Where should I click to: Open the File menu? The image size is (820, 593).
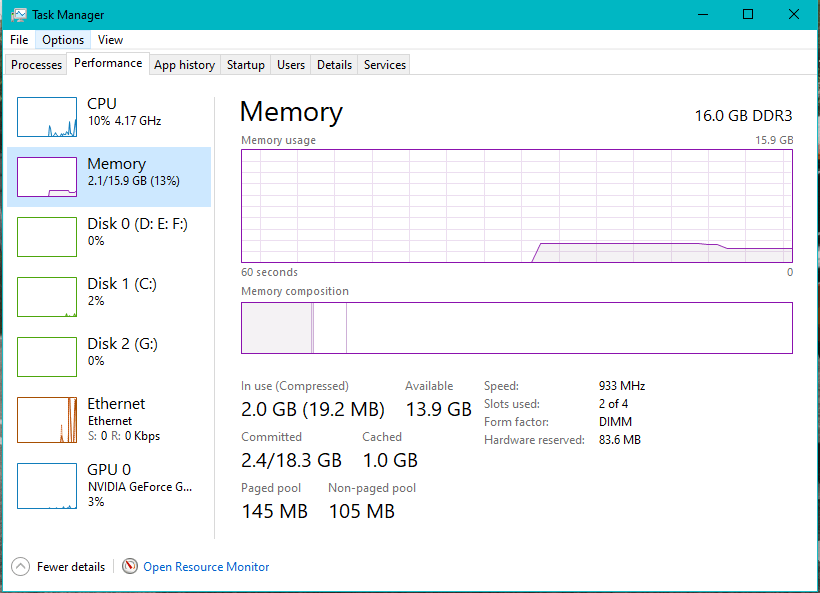point(19,40)
